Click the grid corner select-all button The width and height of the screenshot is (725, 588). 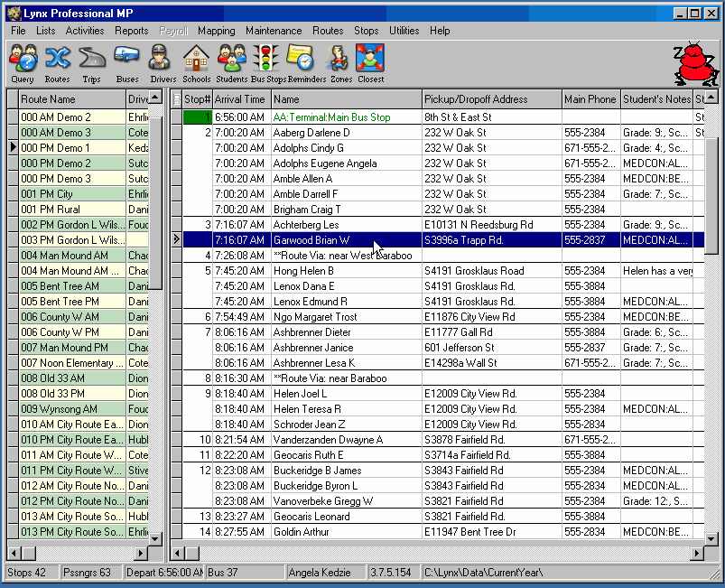pyautogui.click(x=176, y=99)
